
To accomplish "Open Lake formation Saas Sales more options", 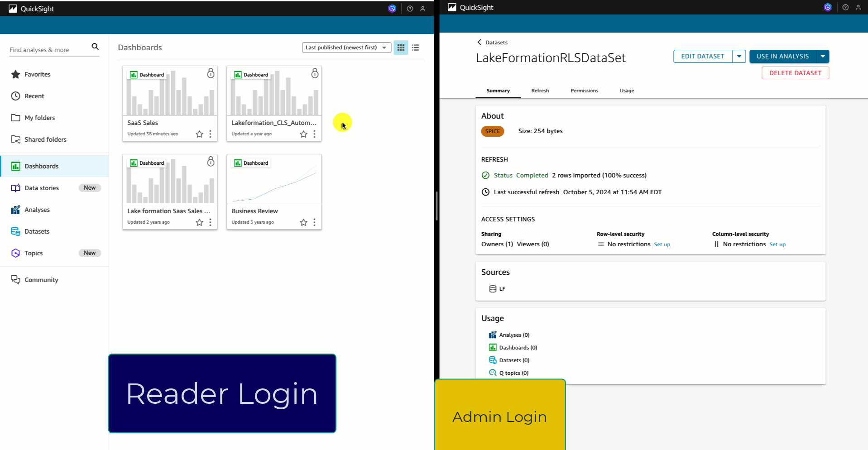I will pos(210,222).
